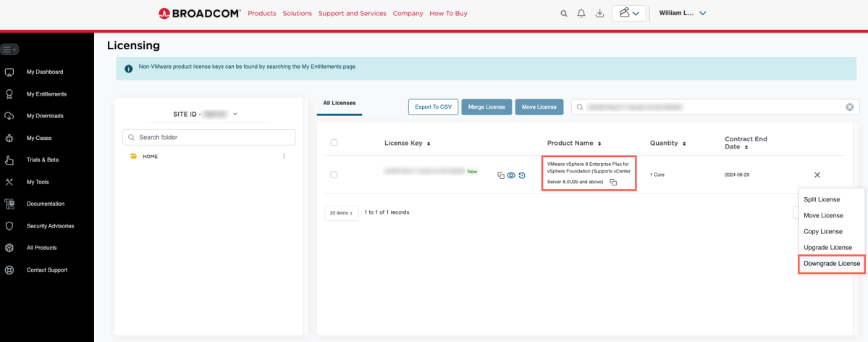Image resolution: width=868 pixels, height=342 pixels.
Task: Open the Products menu
Action: 262,13
